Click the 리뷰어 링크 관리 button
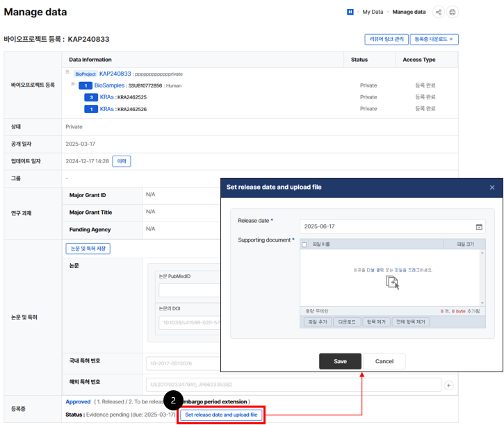Viewport: 504px width, 425px height. pos(386,40)
